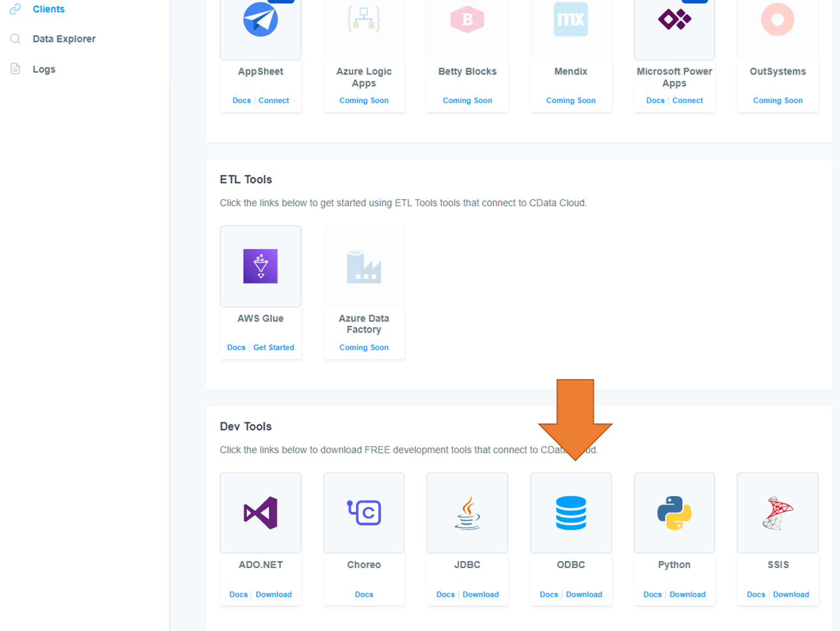Click the Choreo tool icon
The height and width of the screenshot is (631, 840).
(x=363, y=512)
